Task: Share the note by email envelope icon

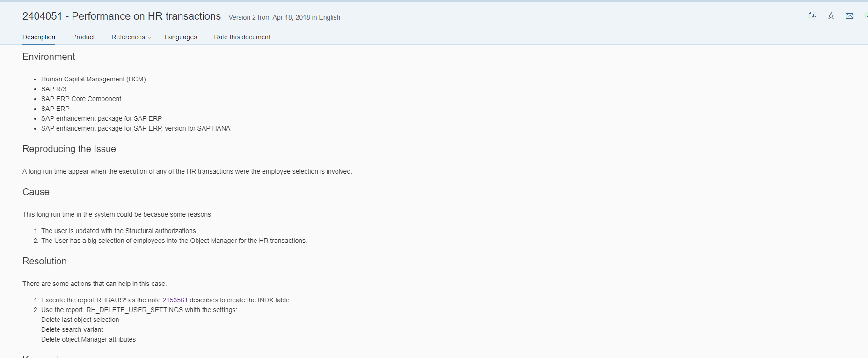Action: click(850, 16)
